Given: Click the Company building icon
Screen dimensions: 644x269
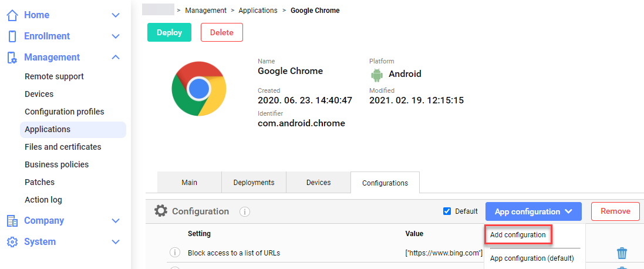Looking at the screenshot, I should 12,221.
